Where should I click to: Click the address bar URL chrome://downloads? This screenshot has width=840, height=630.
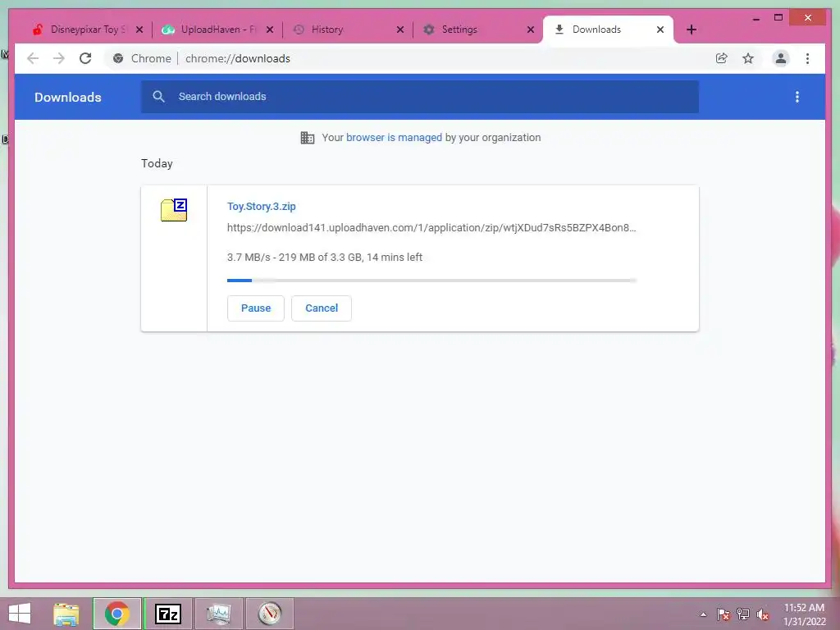coord(238,58)
